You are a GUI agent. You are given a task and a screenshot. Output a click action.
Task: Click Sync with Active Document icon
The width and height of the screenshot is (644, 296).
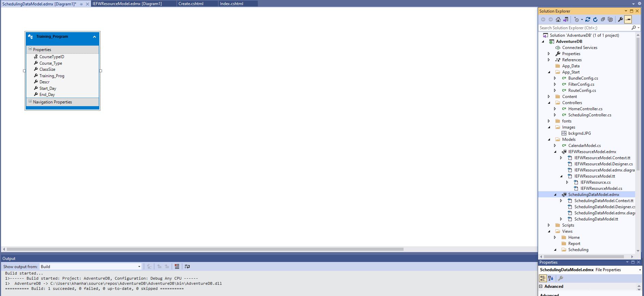point(588,19)
